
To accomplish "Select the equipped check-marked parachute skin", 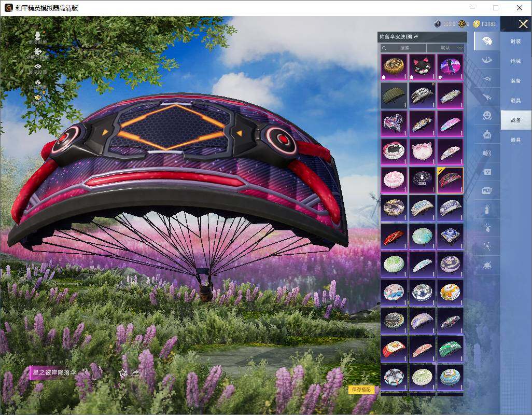I will click(x=450, y=180).
